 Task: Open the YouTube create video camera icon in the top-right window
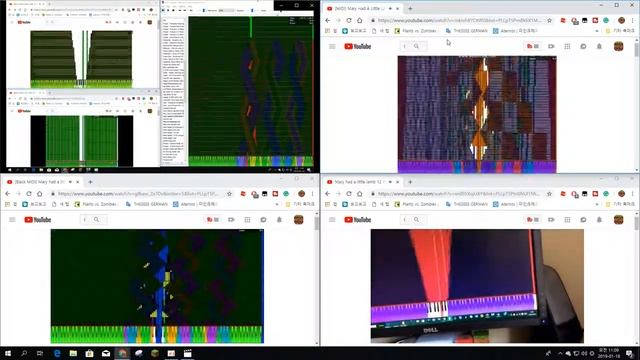(551, 47)
